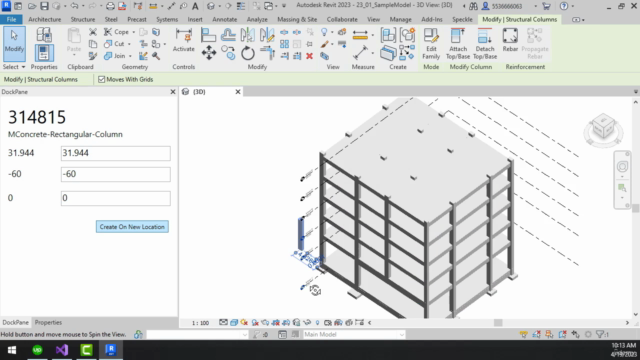Click the Activate Controls icon

[x=184, y=40]
